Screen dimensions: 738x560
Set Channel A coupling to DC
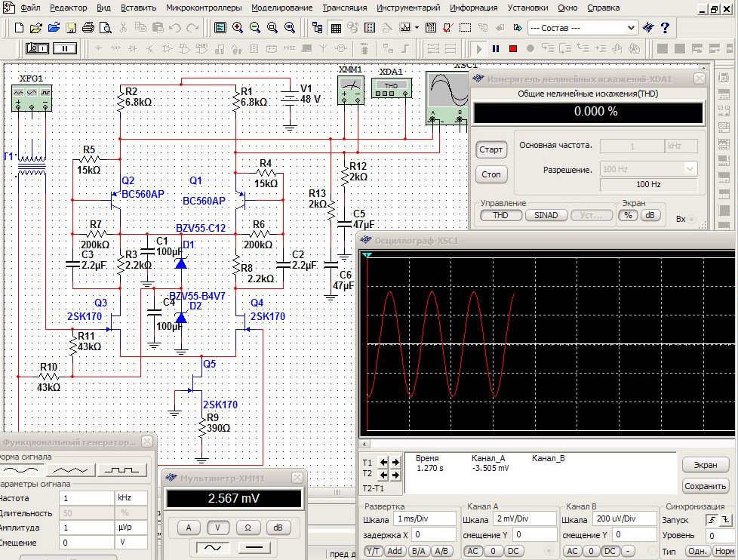click(x=513, y=551)
